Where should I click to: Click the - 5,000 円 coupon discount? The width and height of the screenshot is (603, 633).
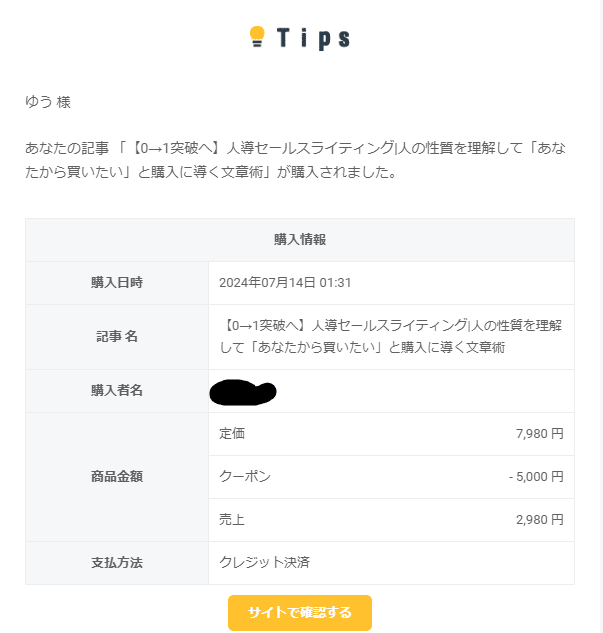[x=536, y=477]
